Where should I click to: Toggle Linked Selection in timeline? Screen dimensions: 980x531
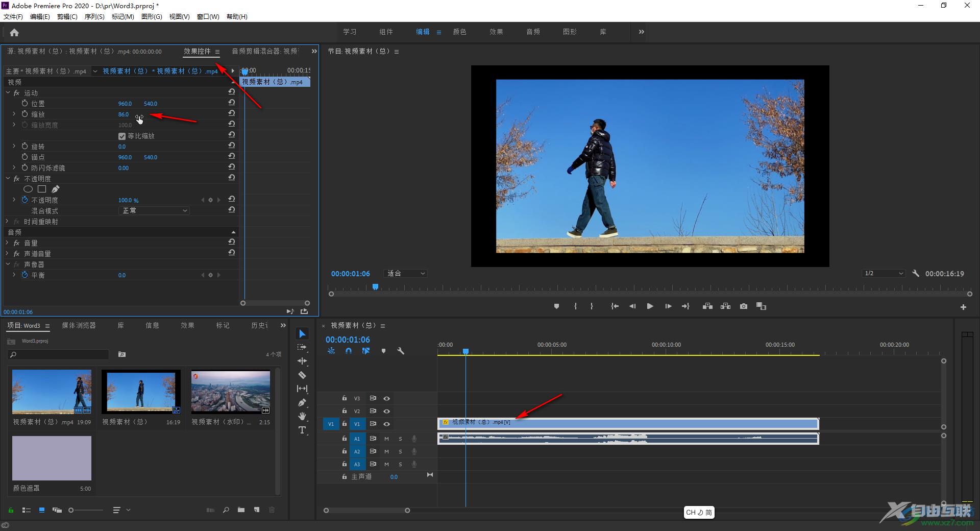366,351
